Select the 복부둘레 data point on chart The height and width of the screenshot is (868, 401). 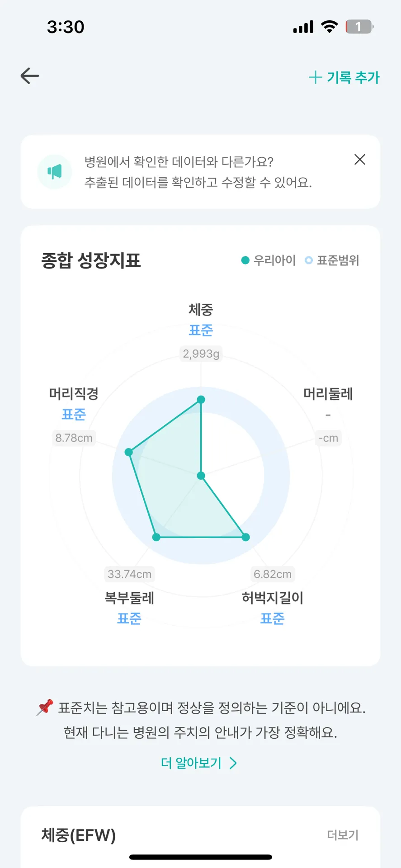point(156,537)
